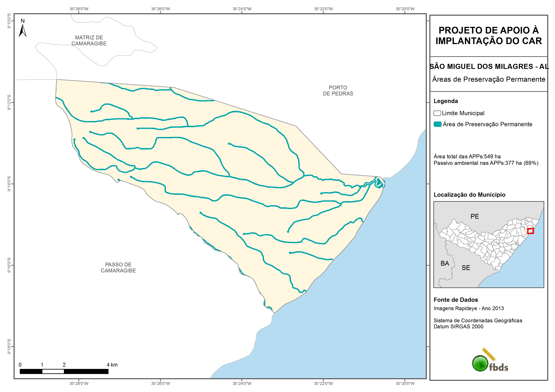Click the PE state label on inset map
The width and height of the screenshot is (555, 392).
474,216
